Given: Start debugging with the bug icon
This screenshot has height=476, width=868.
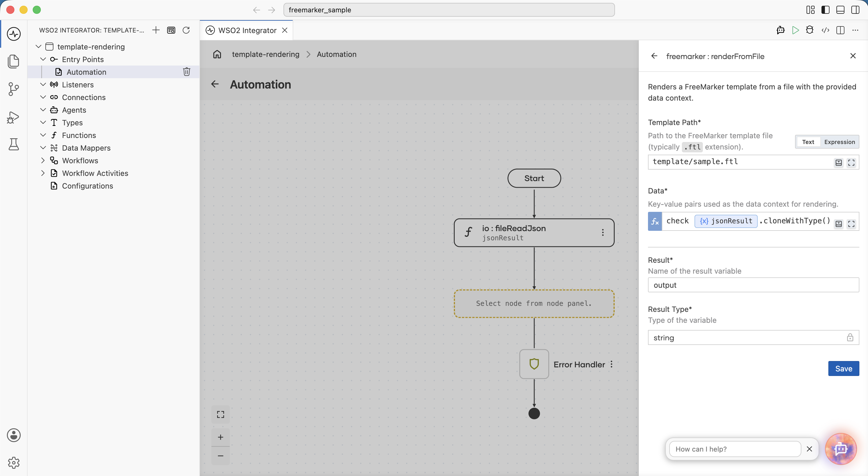Looking at the screenshot, I should click(x=809, y=30).
